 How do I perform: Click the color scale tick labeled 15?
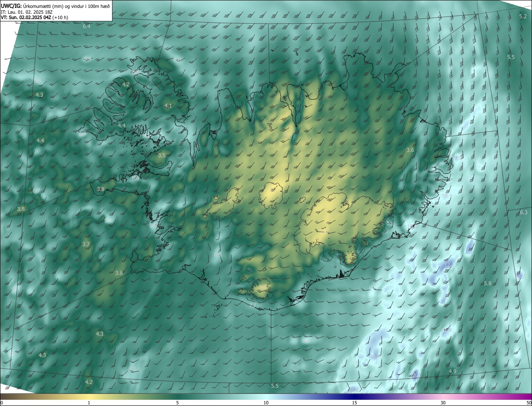(355, 403)
